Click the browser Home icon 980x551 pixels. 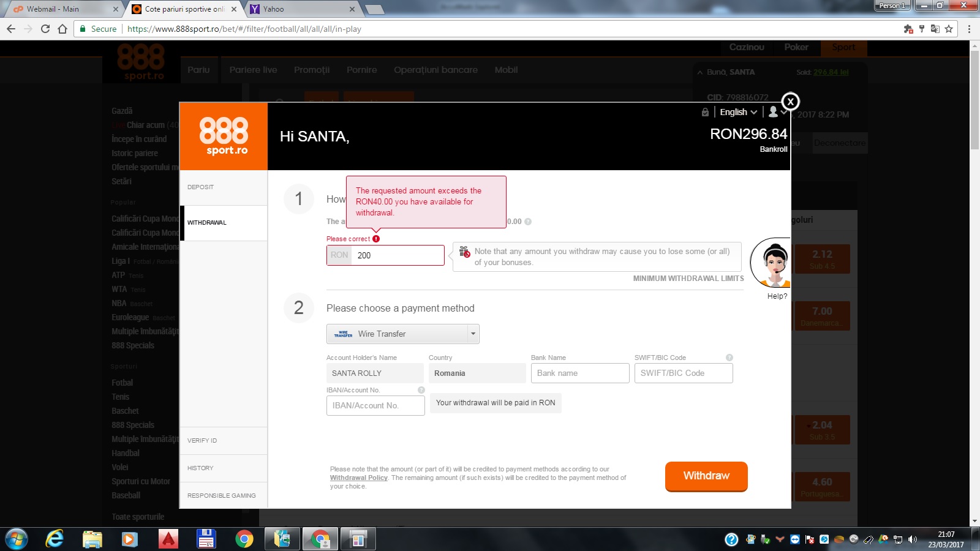pyautogui.click(x=62, y=29)
